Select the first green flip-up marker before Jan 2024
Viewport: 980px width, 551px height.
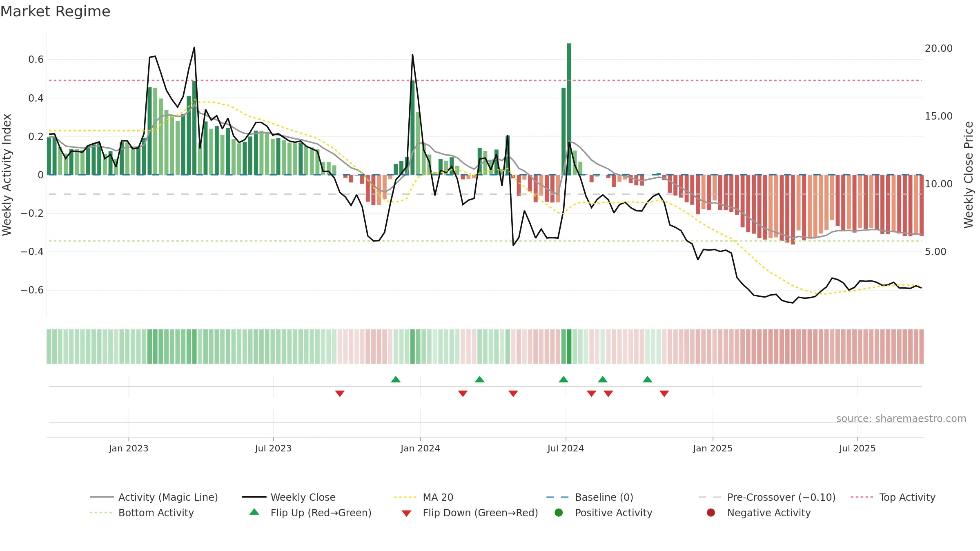pyautogui.click(x=396, y=379)
